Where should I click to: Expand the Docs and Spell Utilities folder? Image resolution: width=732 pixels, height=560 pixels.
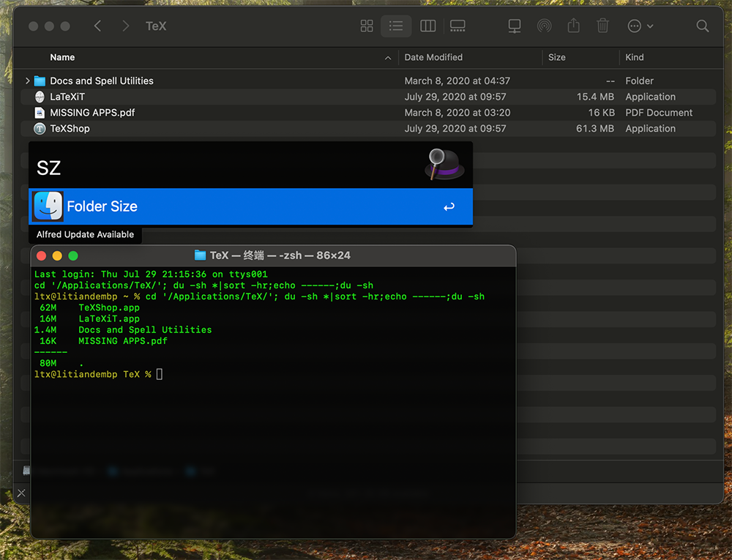(28, 81)
